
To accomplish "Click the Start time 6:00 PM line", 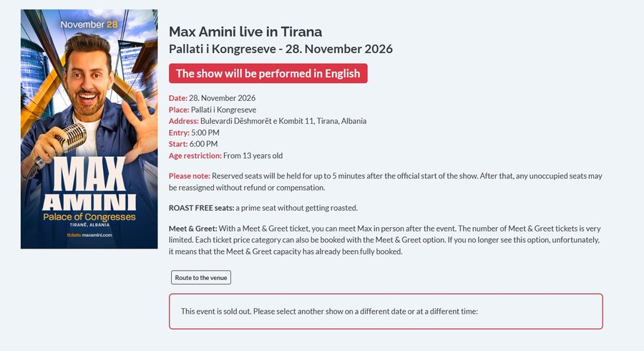I will pos(193,144).
